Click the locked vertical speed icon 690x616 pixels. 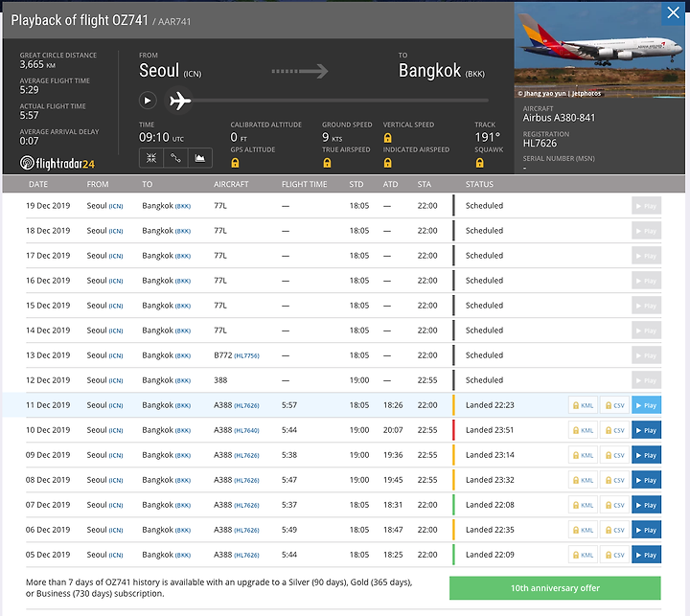[388, 138]
